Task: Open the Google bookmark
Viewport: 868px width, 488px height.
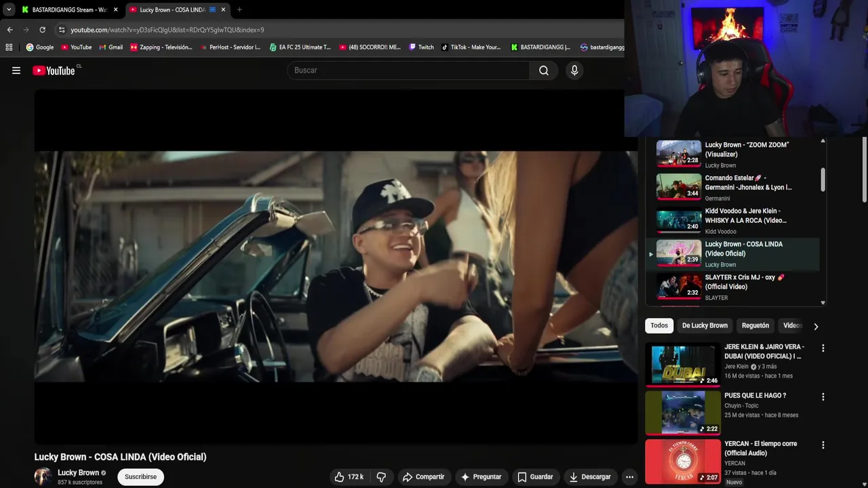Action: click(x=40, y=47)
